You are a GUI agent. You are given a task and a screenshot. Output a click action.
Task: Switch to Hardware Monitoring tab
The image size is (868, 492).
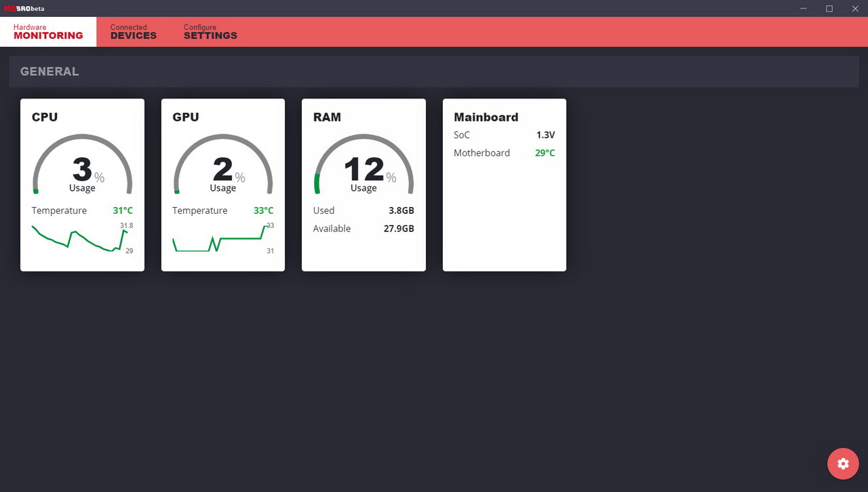[48, 32]
